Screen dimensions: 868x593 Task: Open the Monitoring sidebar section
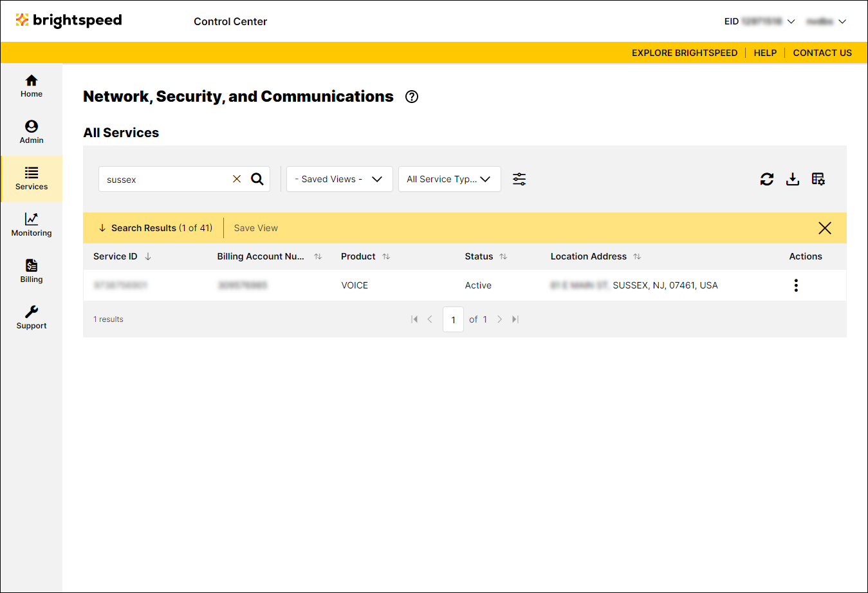[32, 225]
